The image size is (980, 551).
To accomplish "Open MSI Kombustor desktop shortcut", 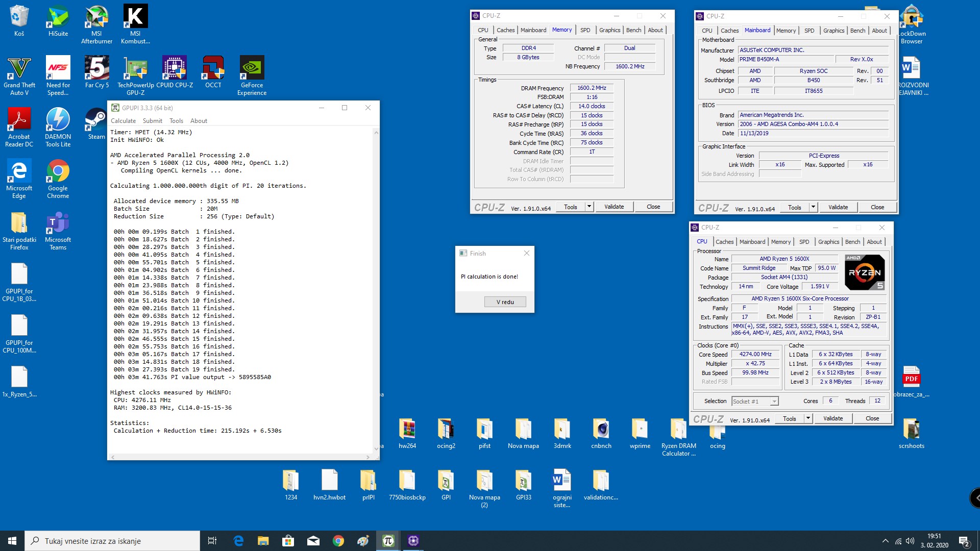I will pyautogui.click(x=135, y=24).
